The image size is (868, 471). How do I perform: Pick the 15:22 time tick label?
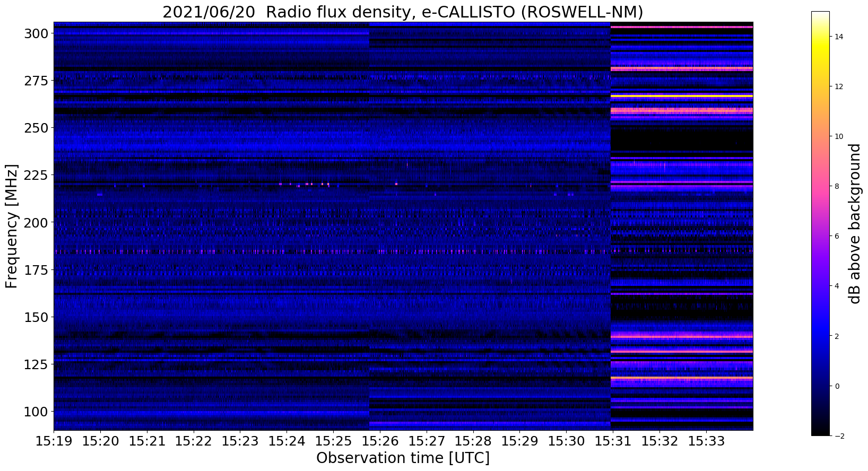pos(194,441)
